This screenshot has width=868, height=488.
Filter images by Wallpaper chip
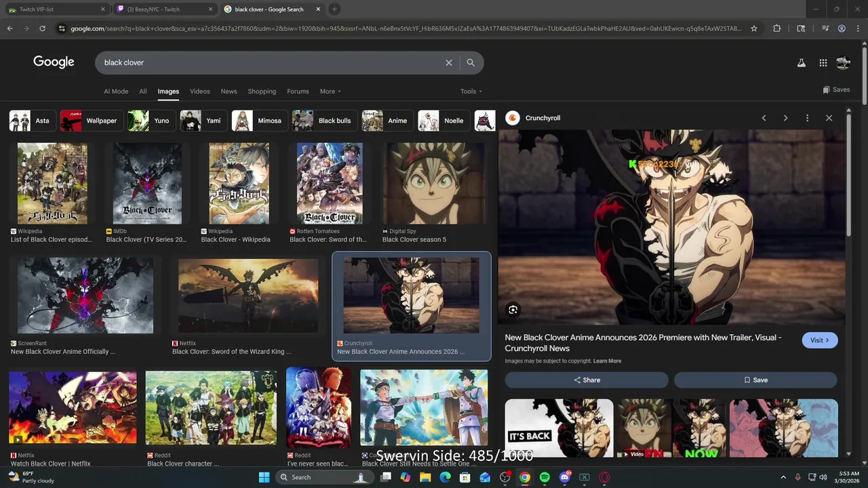[x=92, y=121]
